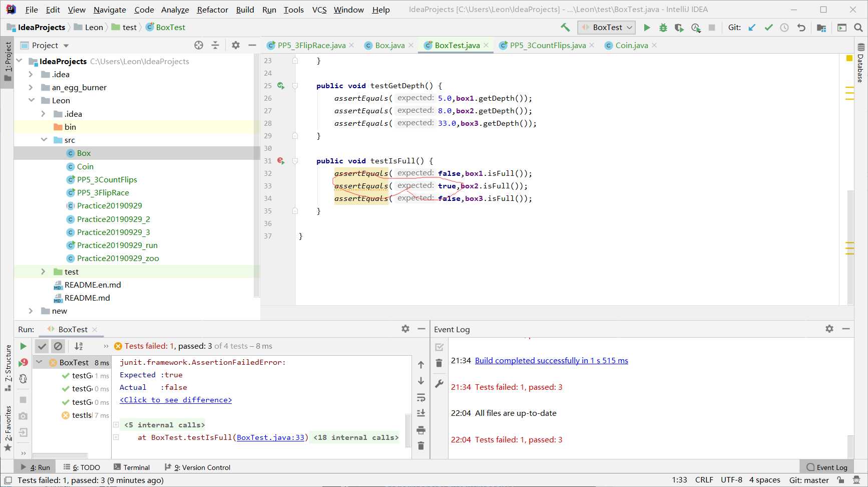Click the locate file crosshair in Project panel
The image size is (868, 487).
point(199,45)
